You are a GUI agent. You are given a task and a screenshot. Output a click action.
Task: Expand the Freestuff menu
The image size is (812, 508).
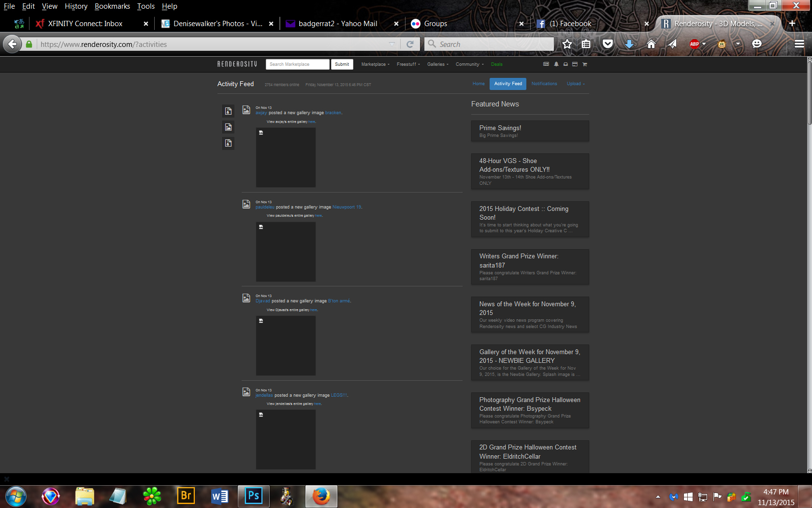408,64
